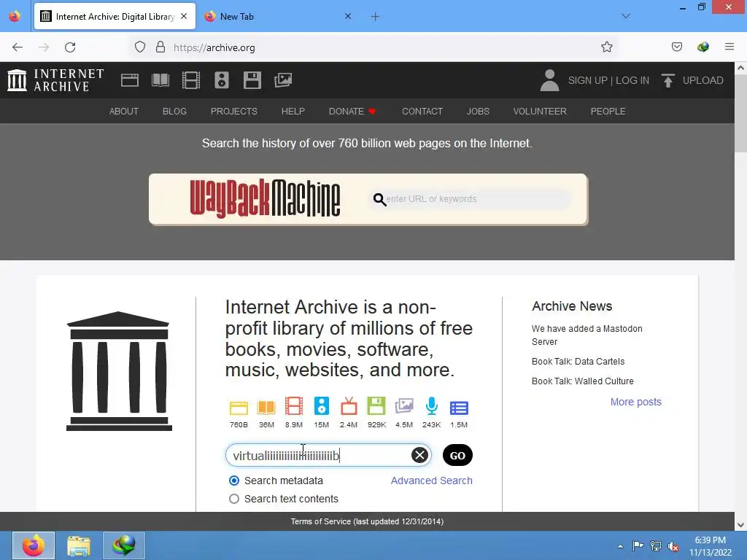747x560 pixels.
Task: Open the Video film icon in the top bar
Action: (191, 80)
